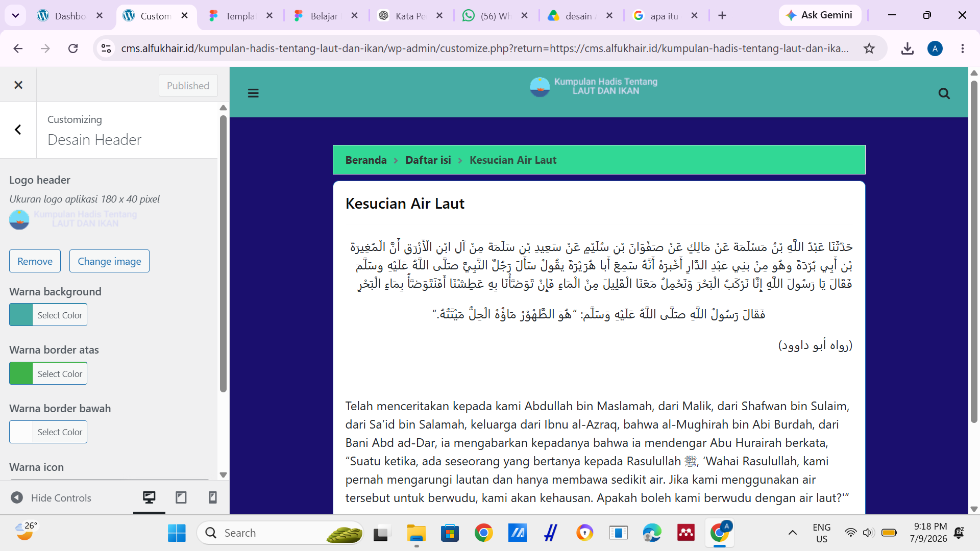980x551 pixels.
Task: Switch to tablet preview mode
Action: (181, 497)
